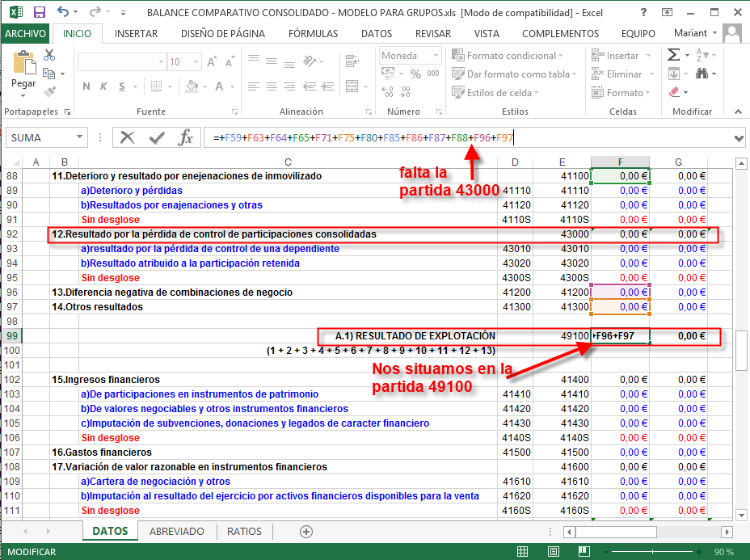Viewport: 750px width, 560px height.
Task: Open the RATIOS sheet tab
Action: coord(244,531)
